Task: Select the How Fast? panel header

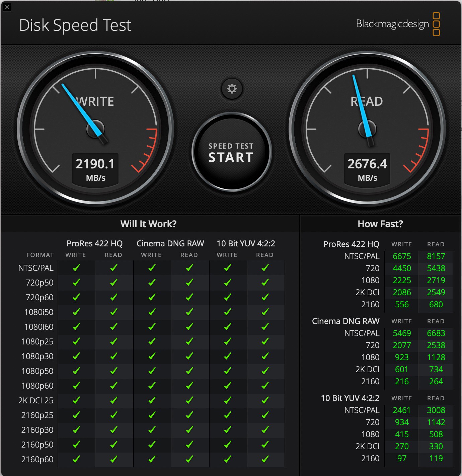Action: [380, 224]
